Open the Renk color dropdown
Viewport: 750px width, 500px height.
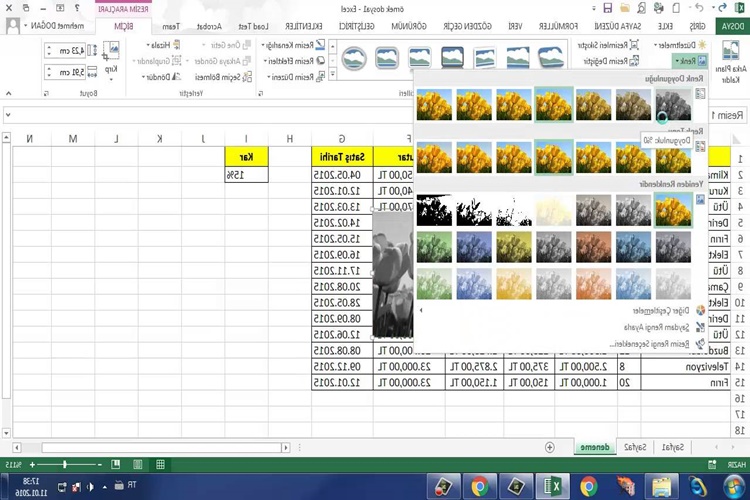[690, 61]
